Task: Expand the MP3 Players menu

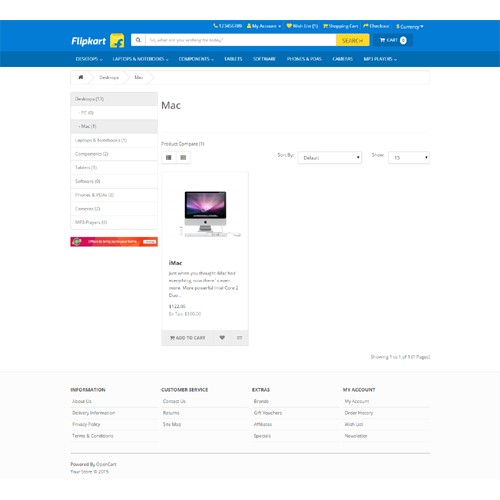Action: 380,59
